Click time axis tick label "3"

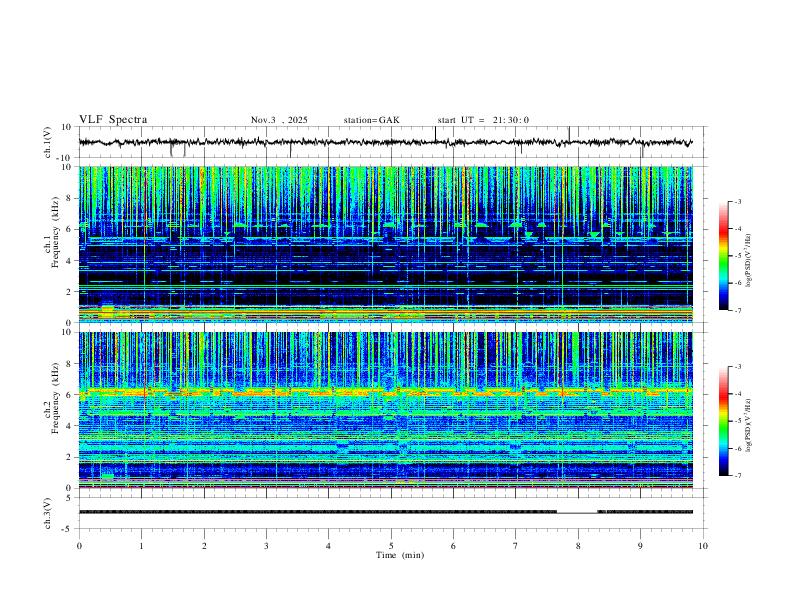[266, 546]
